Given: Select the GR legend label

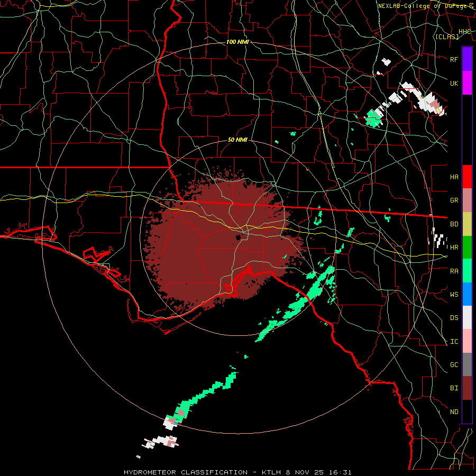Looking at the screenshot, I should coord(454,200).
